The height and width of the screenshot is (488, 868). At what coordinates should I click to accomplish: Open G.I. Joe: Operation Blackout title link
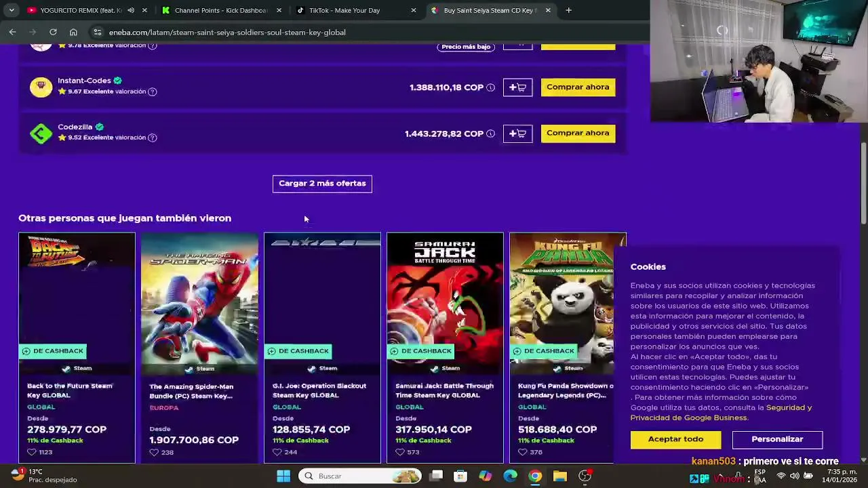[319, 390]
